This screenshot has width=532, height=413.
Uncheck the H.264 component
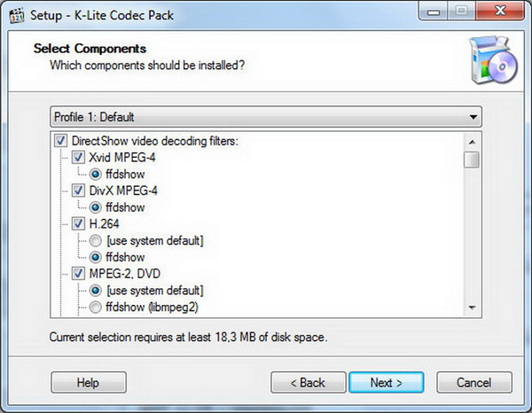tap(77, 223)
